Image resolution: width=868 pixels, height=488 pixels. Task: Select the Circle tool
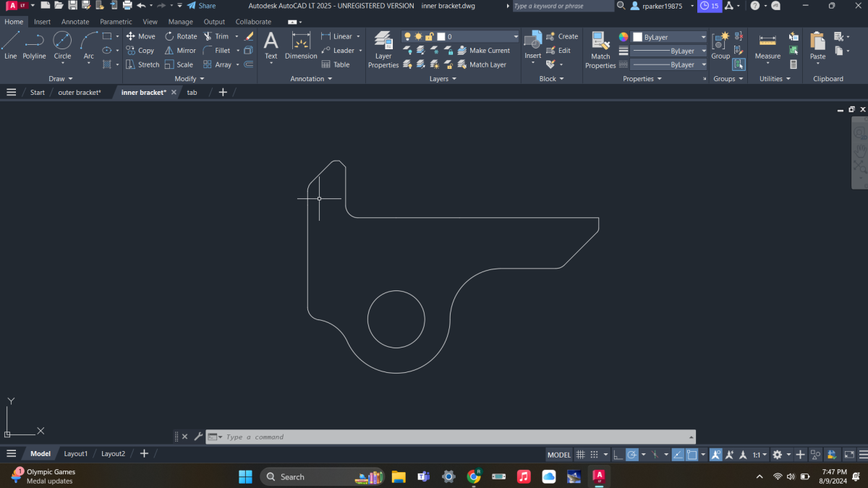[x=62, y=45]
